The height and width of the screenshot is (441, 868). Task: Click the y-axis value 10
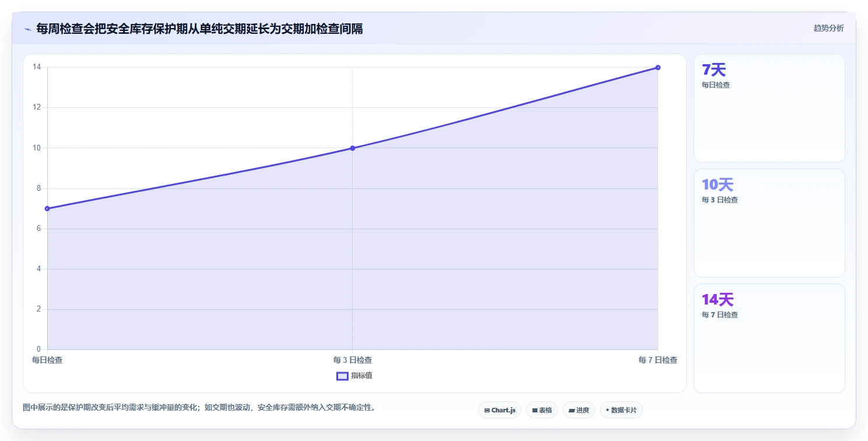click(37, 148)
